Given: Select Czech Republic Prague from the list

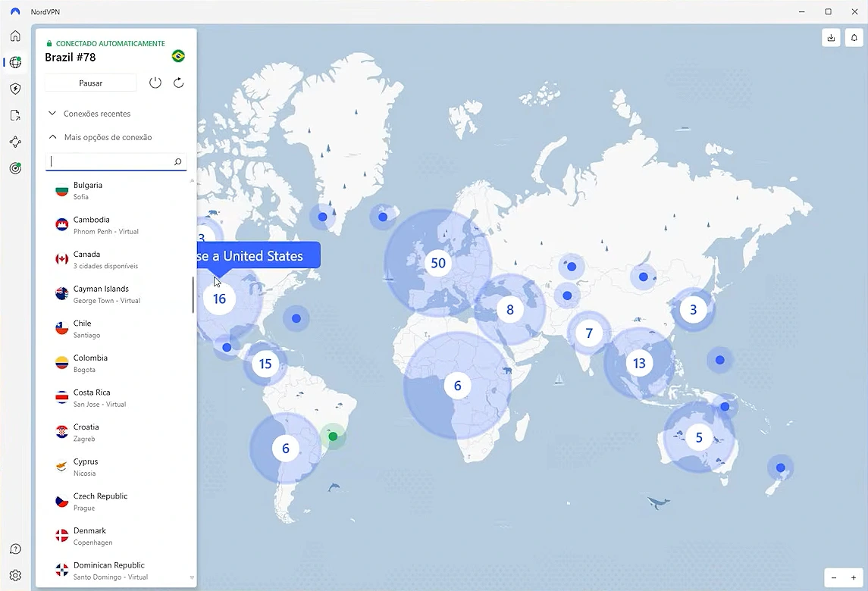Looking at the screenshot, I should pyautogui.click(x=116, y=502).
